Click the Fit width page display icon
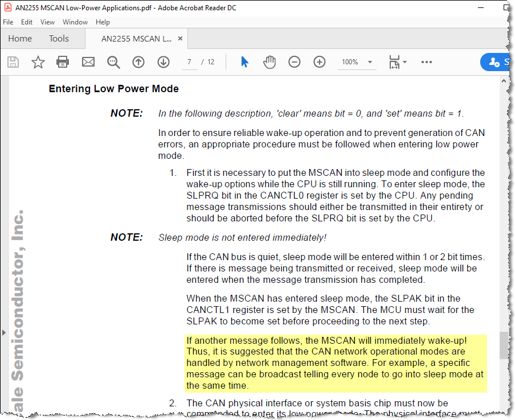 [x=394, y=62]
